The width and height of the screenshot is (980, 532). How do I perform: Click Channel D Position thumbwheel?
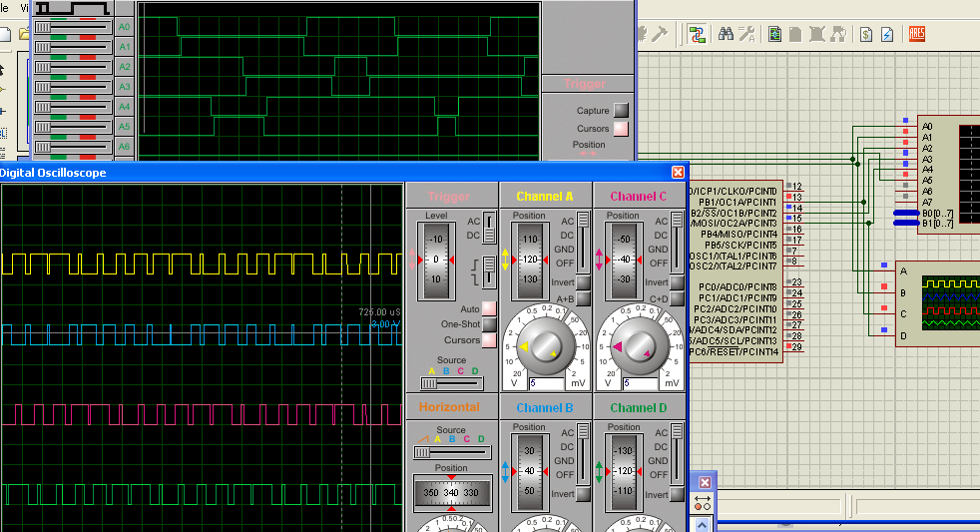coord(623,471)
